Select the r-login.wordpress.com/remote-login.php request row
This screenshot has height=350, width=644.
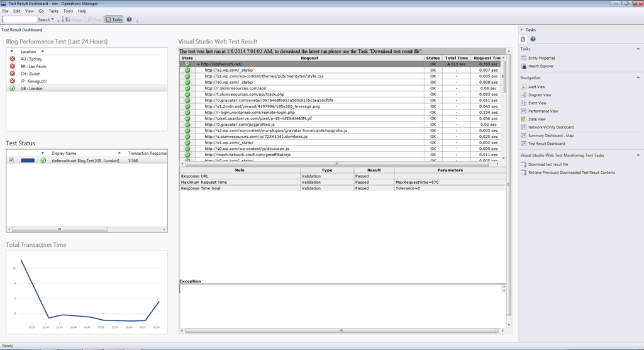(x=340, y=112)
